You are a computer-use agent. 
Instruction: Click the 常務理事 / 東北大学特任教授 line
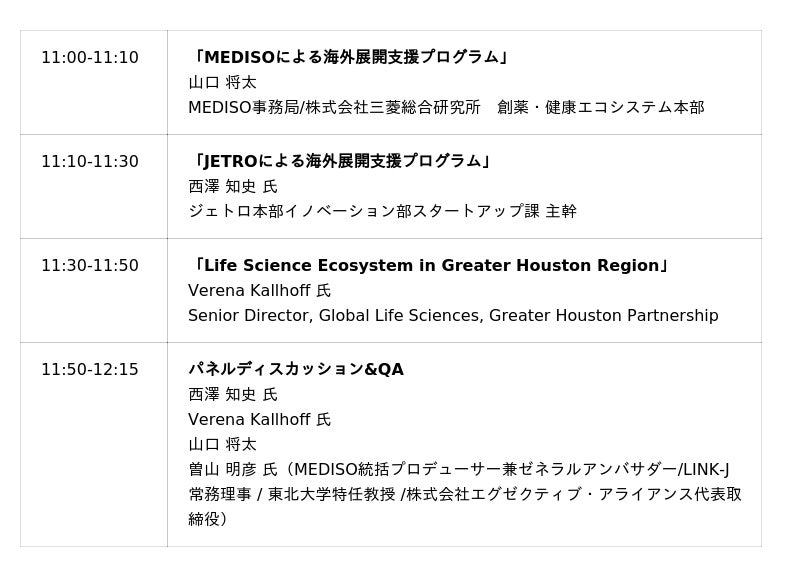465,494
